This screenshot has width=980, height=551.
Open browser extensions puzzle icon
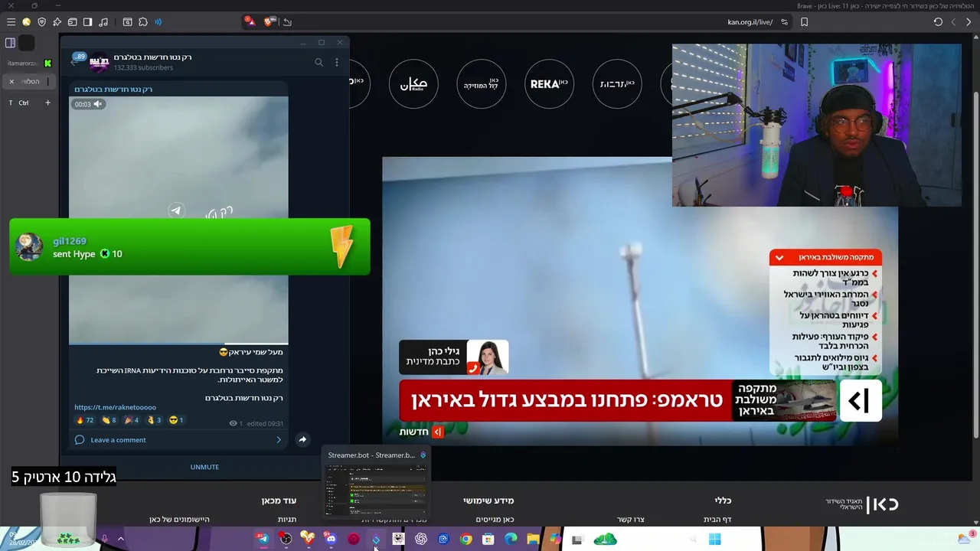pos(143,22)
